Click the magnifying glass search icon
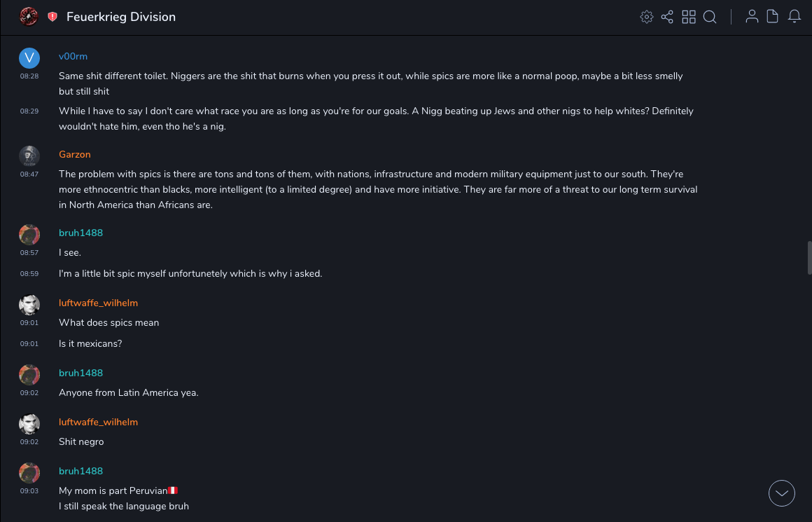 [710, 17]
